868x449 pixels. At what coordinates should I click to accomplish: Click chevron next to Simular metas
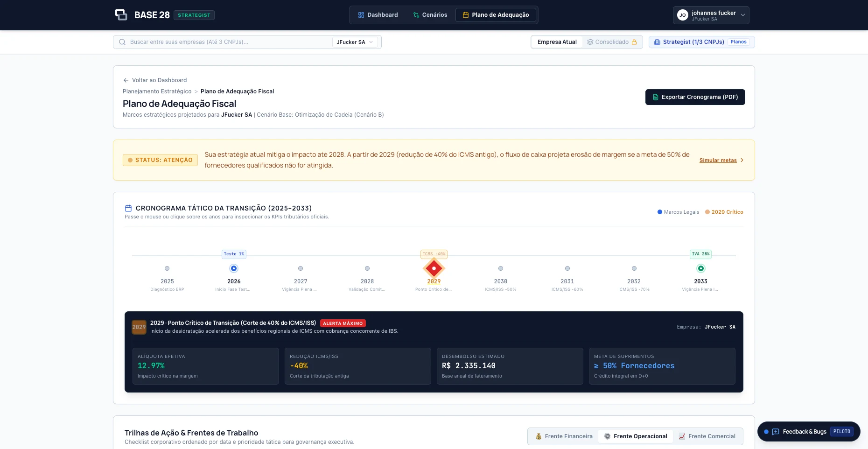coord(742,160)
